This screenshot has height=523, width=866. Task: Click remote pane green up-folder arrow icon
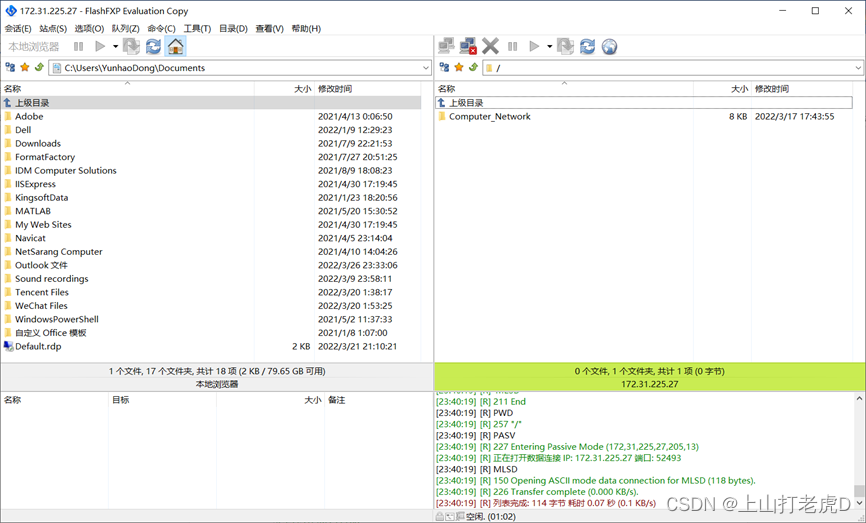tap(473, 68)
